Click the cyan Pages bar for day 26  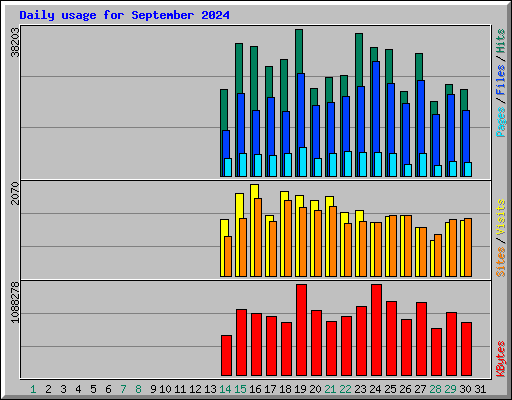coord(408,170)
